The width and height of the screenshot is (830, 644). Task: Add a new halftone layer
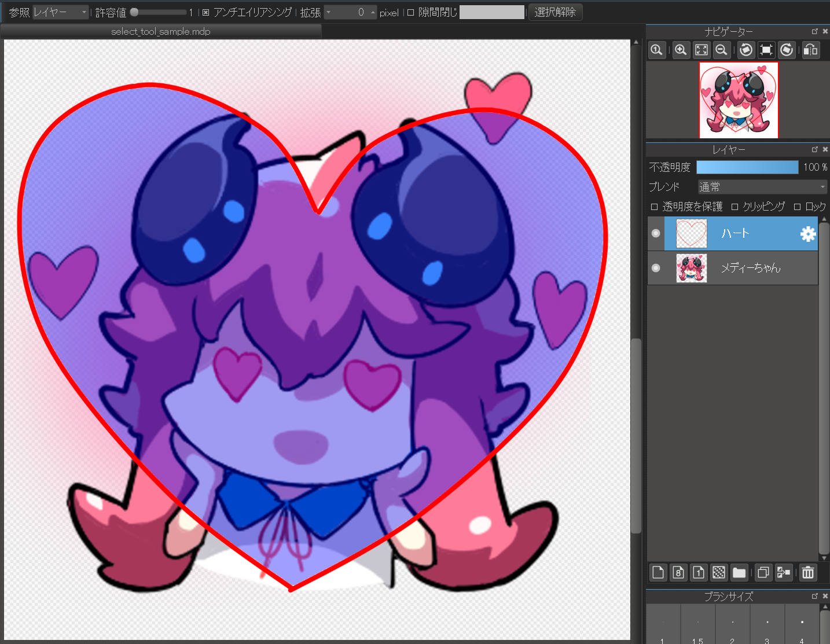click(719, 572)
